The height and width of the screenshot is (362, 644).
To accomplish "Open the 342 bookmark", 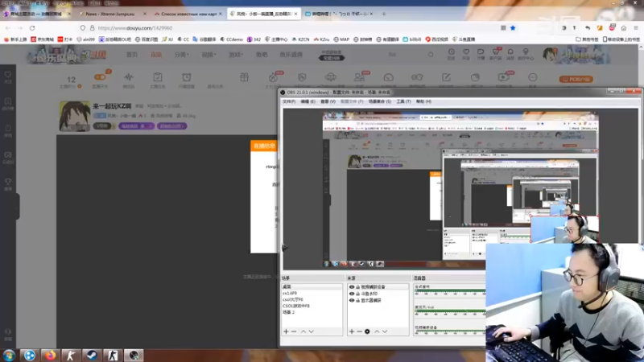I will pos(254,39).
